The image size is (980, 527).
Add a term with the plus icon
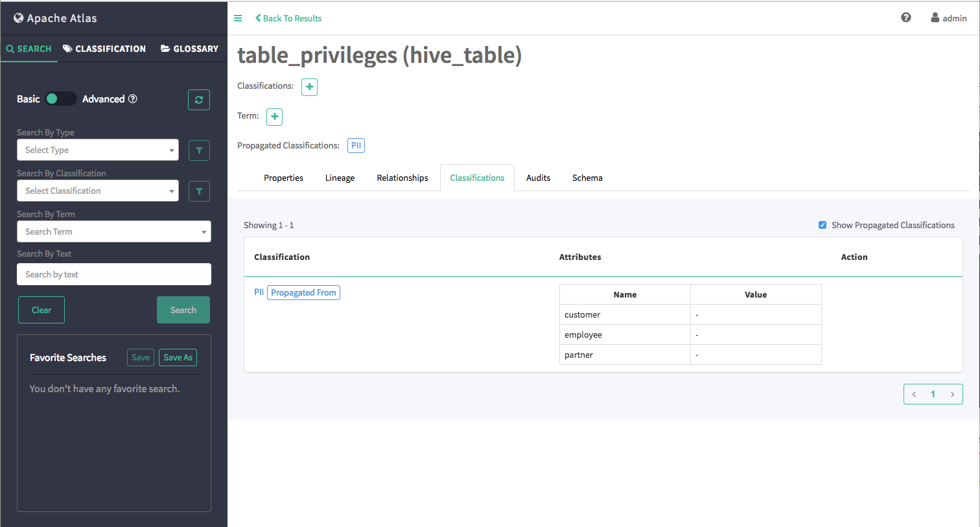pyautogui.click(x=275, y=117)
